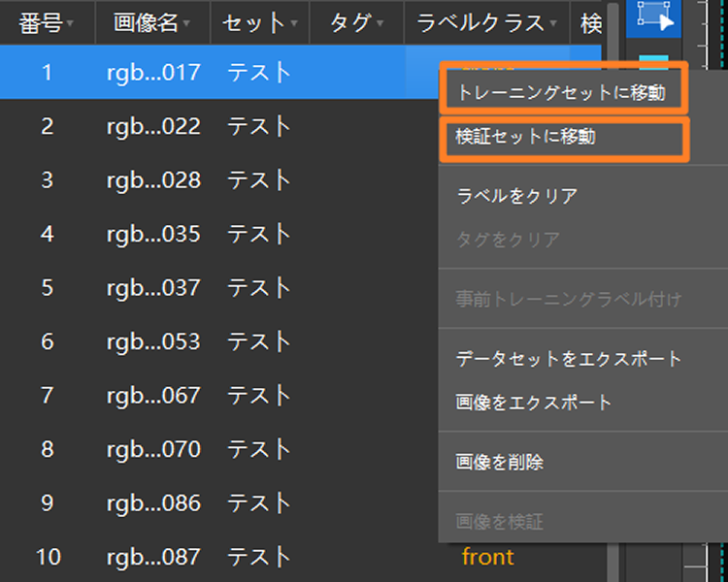
Task: Open the セット column filter arrow
Action: tap(294, 23)
